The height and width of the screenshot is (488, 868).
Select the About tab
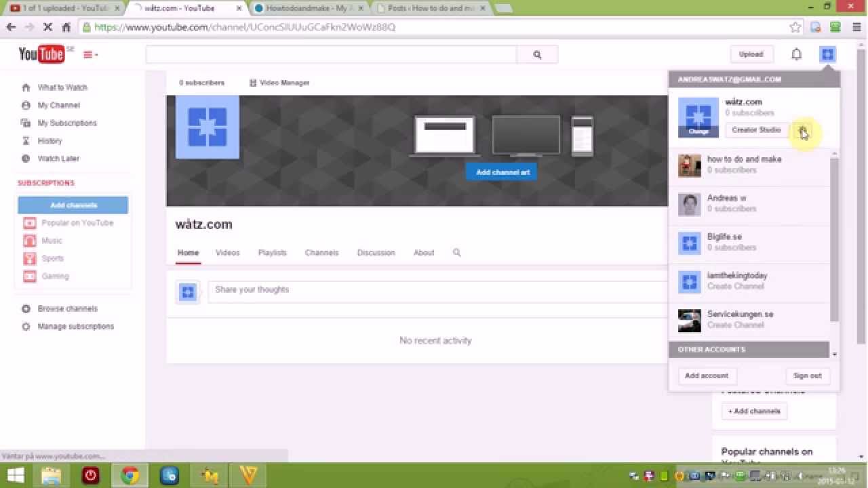coord(424,253)
